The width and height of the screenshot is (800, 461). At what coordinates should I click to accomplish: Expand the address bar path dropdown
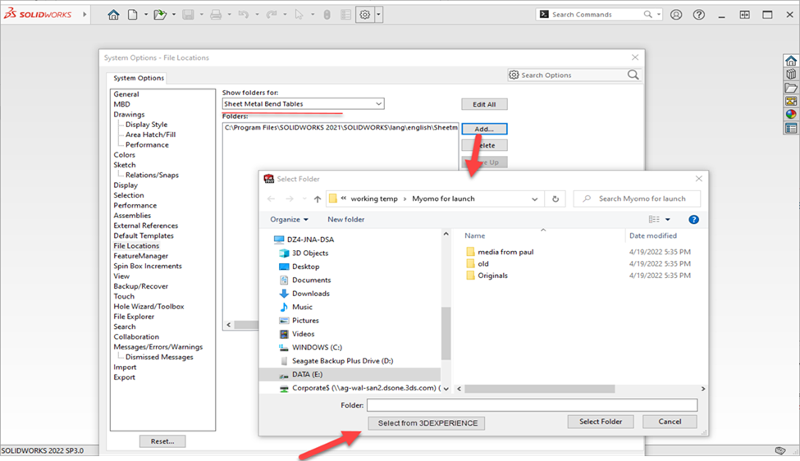[x=534, y=199]
